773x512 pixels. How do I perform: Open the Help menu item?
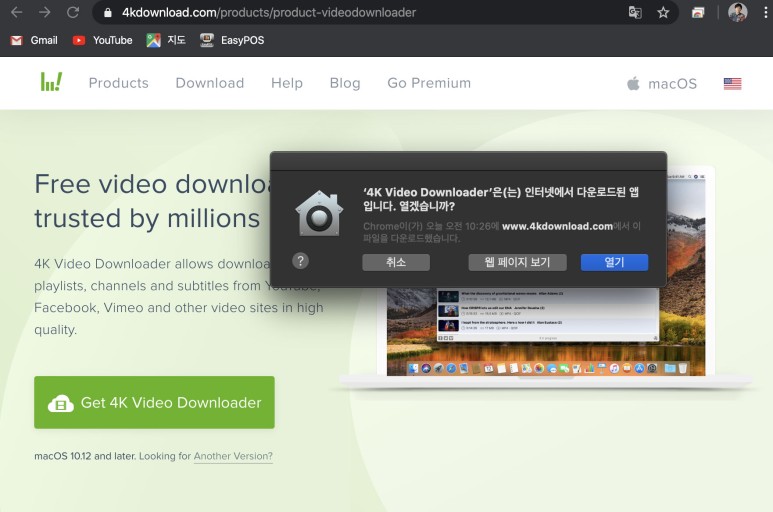coord(286,83)
